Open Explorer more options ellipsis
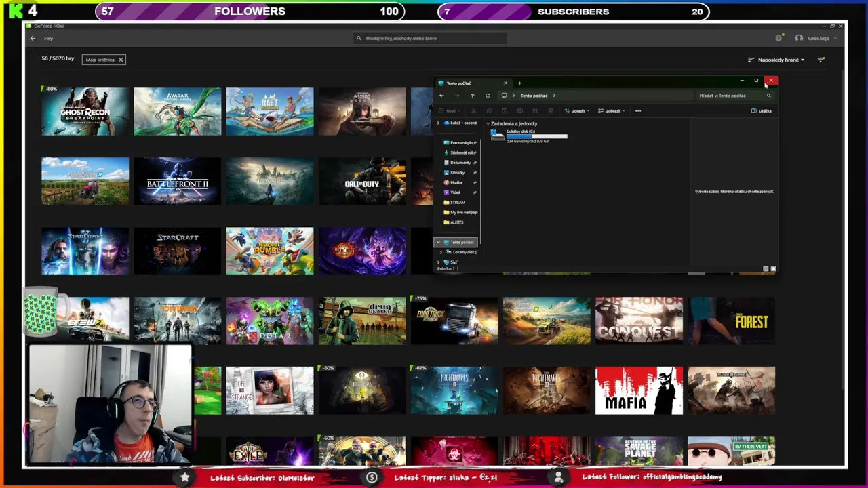The image size is (868, 488). [638, 110]
